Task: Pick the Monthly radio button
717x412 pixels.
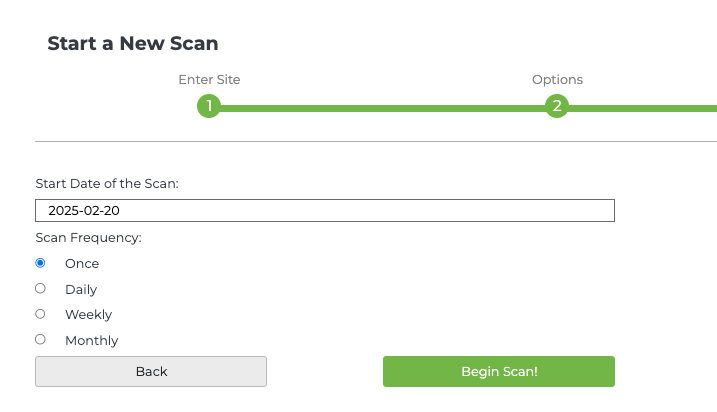Action: (x=40, y=339)
